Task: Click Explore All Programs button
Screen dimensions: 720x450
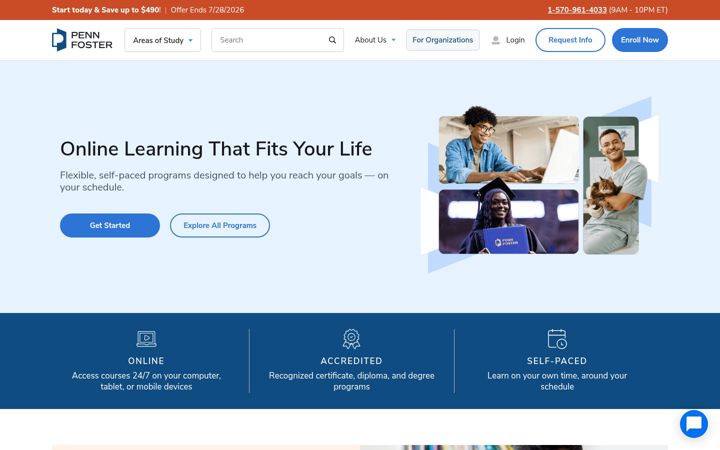Action: (220, 225)
